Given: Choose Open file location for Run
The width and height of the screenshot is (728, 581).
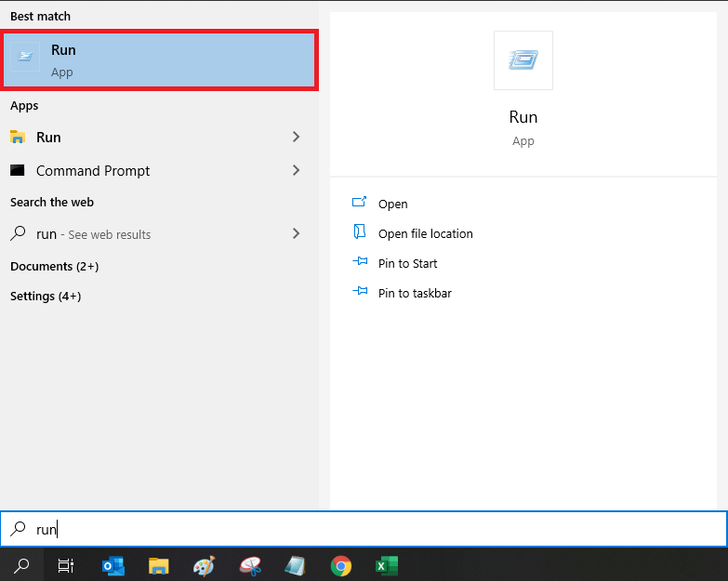Looking at the screenshot, I should click(425, 233).
